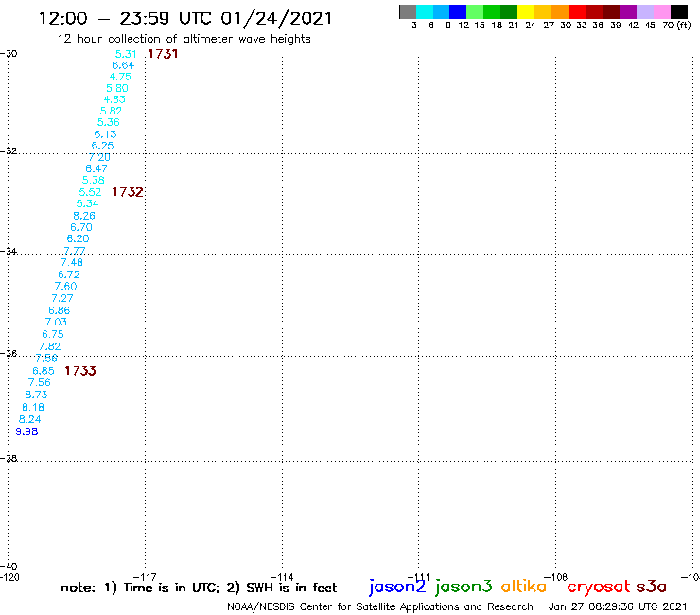Click the value 5.52 beside 1732
The height and width of the screenshot is (615, 700).
coord(90,192)
